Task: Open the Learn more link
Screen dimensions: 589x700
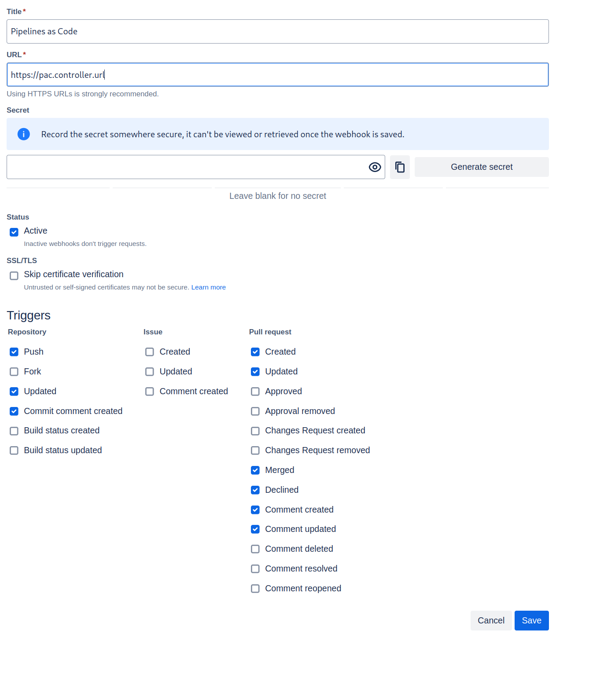Action: (208, 287)
